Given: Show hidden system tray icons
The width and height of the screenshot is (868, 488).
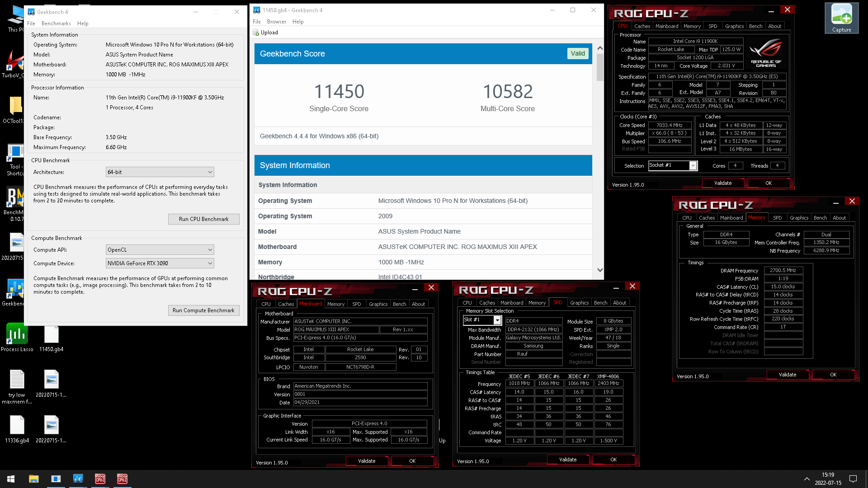Looking at the screenshot, I should pos(807,479).
